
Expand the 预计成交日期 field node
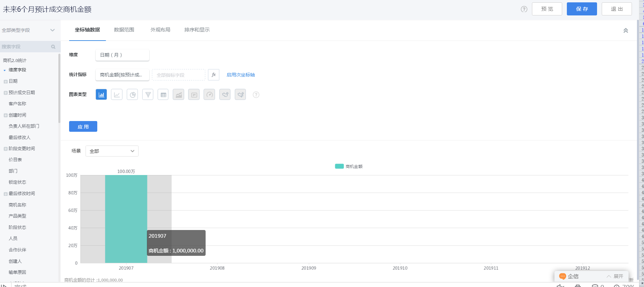pyautogui.click(x=6, y=93)
